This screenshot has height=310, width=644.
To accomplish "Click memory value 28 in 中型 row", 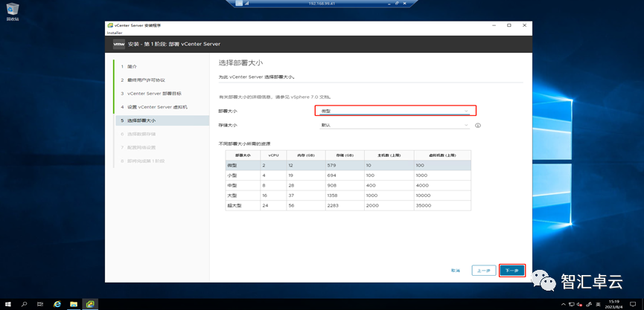I will coord(291,185).
